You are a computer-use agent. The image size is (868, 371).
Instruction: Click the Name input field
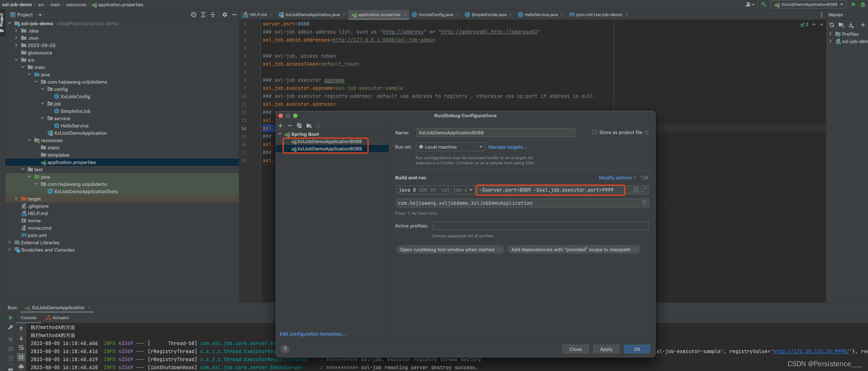point(496,133)
